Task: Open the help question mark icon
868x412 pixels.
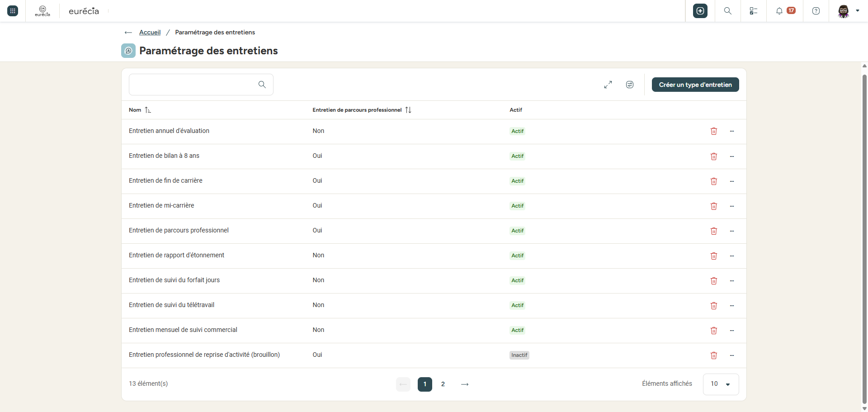Action: [x=816, y=11]
